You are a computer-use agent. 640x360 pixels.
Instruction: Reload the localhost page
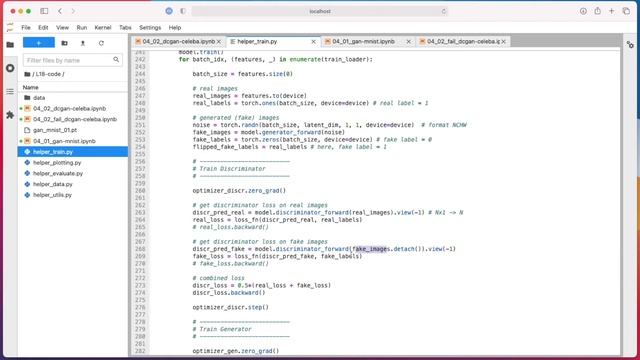[443, 11]
